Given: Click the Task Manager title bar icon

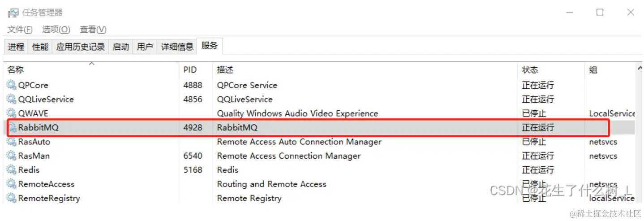Looking at the screenshot, I should pos(13,13).
